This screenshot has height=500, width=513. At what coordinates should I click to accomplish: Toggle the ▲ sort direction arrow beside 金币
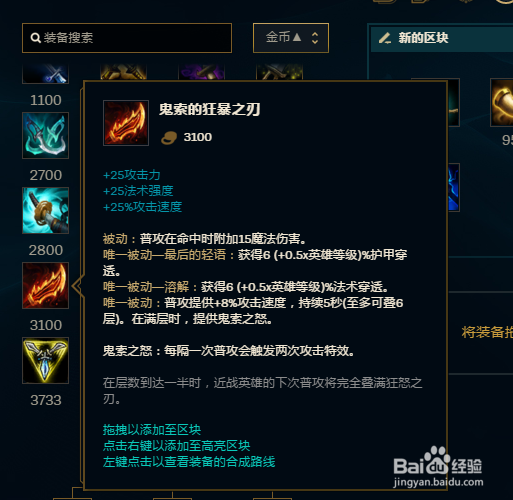tap(297, 37)
